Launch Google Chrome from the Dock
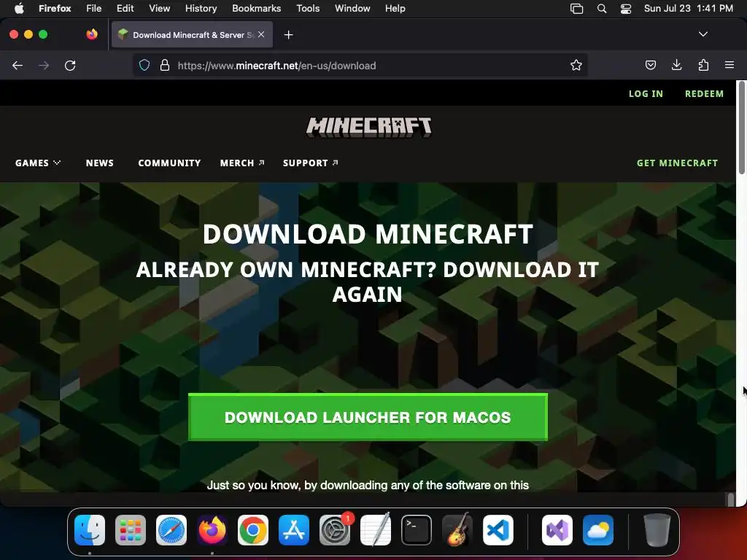Image resolution: width=747 pixels, height=560 pixels. click(x=253, y=530)
